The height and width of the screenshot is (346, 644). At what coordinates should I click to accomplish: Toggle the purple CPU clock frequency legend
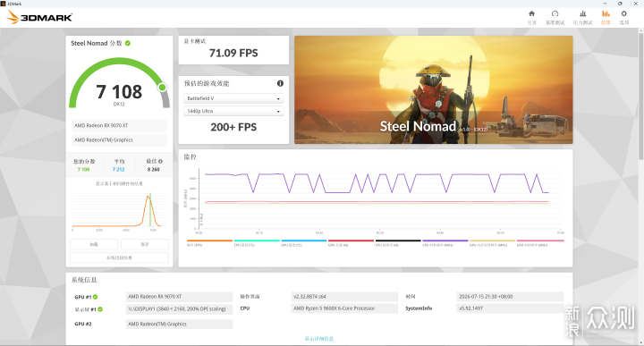[x=445, y=243]
